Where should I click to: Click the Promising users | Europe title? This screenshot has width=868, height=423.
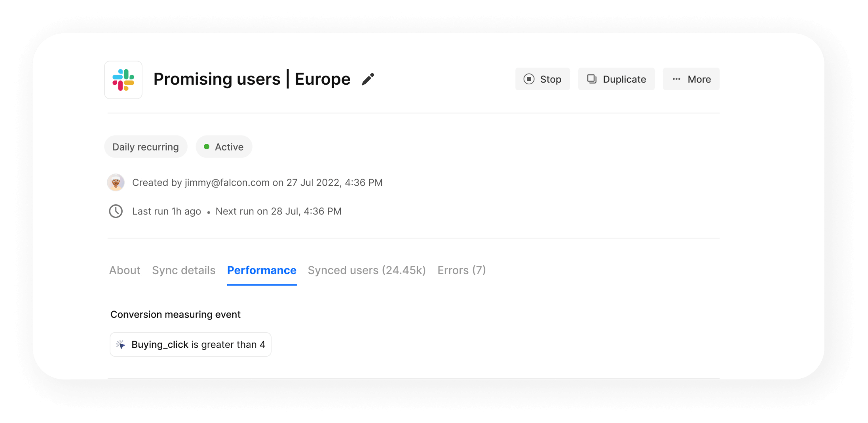coord(252,79)
